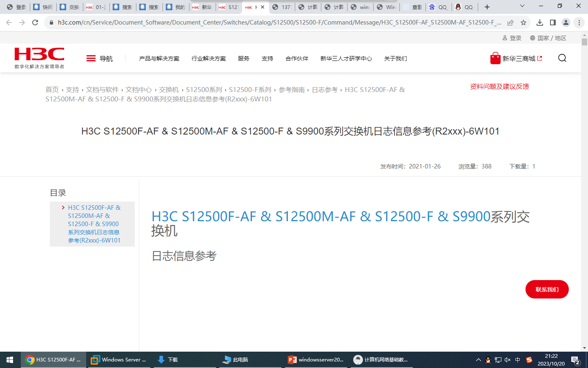Viewport: 588px width, 368px height.
Task: Expand the 目录 tree item arrow
Action: pyautogui.click(x=63, y=208)
